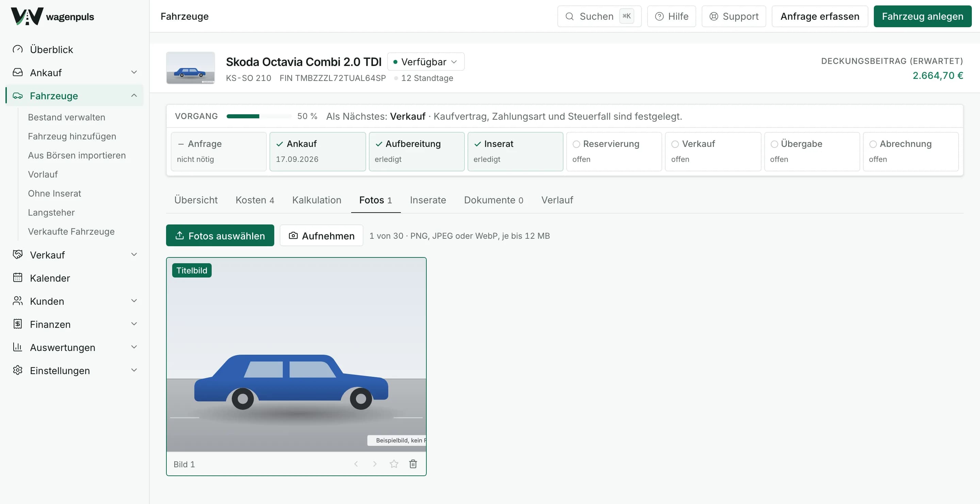
Task: Select the open Reservierung step
Action: pyautogui.click(x=614, y=152)
